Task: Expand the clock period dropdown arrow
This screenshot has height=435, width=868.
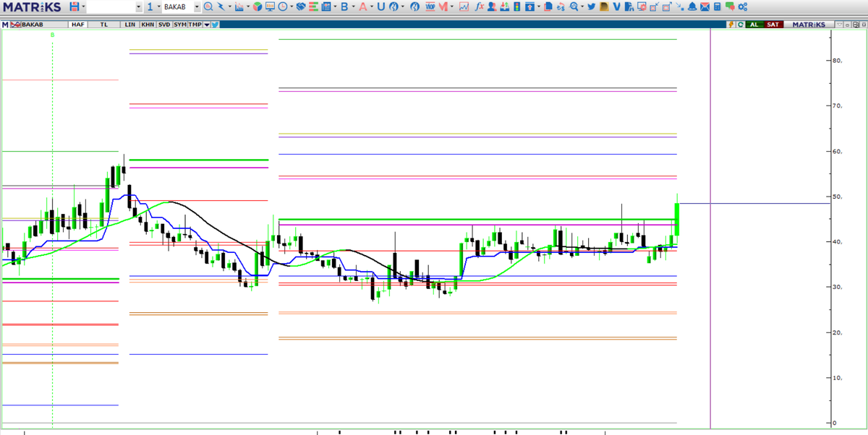Action: [292, 7]
